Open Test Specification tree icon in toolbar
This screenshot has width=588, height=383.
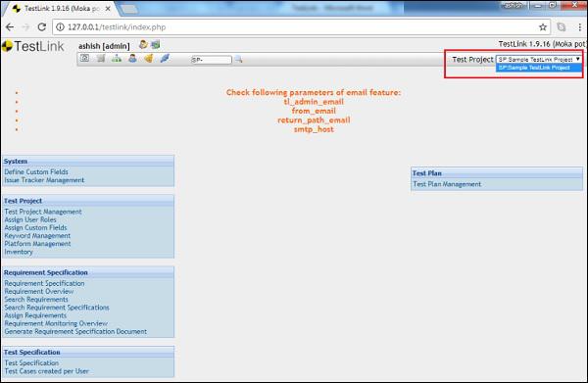click(x=117, y=58)
